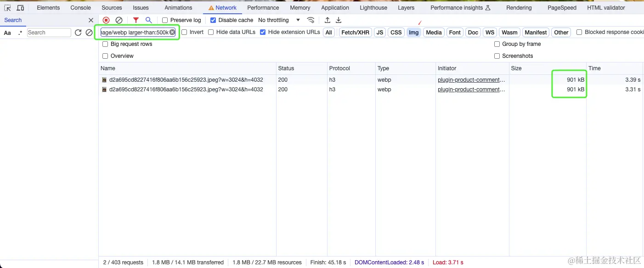Filter by CSS requests

pyautogui.click(x=396, y=33)
